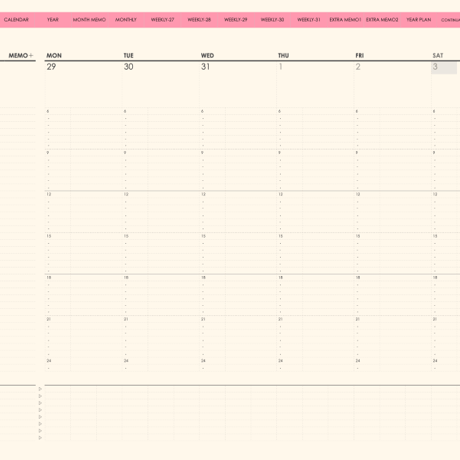
Task: Click the FRI day header
Action: (359, 56)
